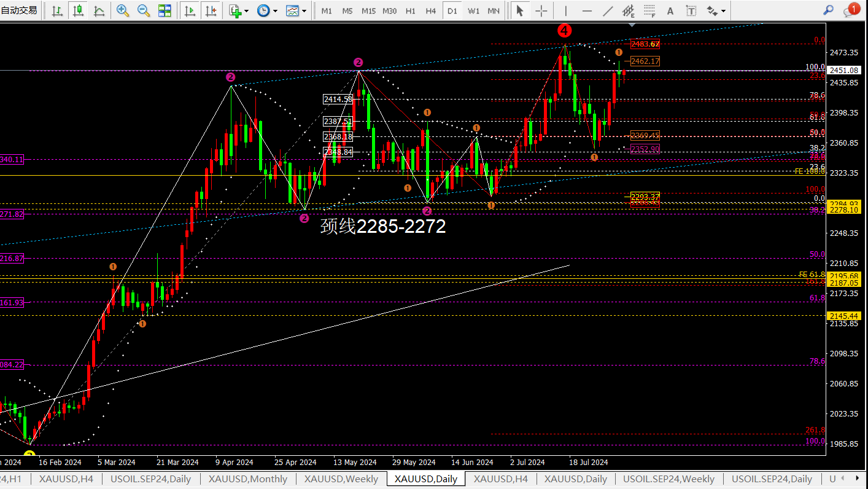Open the indicators list icon with green plus

(x=234, y=10)
